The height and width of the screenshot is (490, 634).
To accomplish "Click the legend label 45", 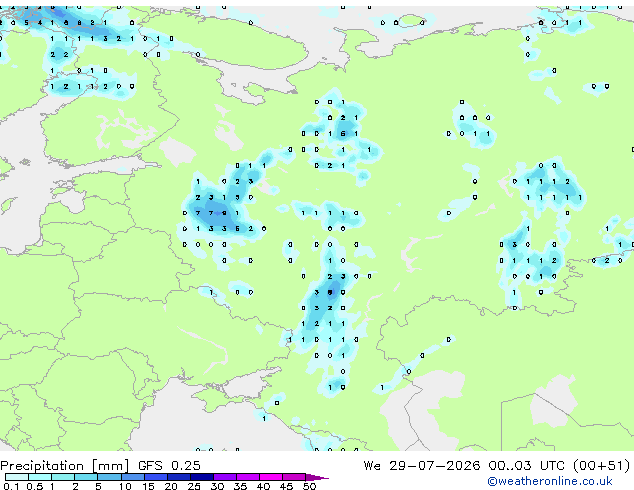I will coord(286,486).
